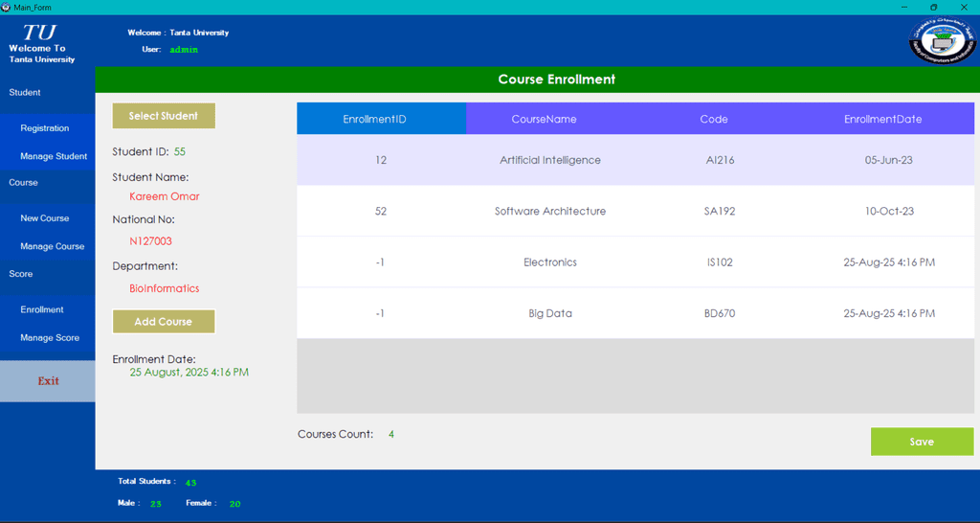
Task: Minimize the Main_Form window
Action: pyautogui.click(x=904, y=7)
